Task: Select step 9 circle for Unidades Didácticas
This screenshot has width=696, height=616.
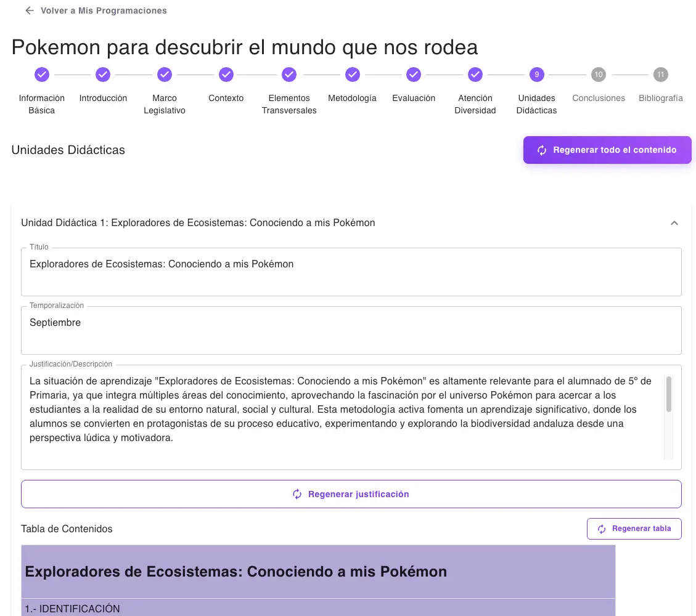Action: click(x=537, y=75)
